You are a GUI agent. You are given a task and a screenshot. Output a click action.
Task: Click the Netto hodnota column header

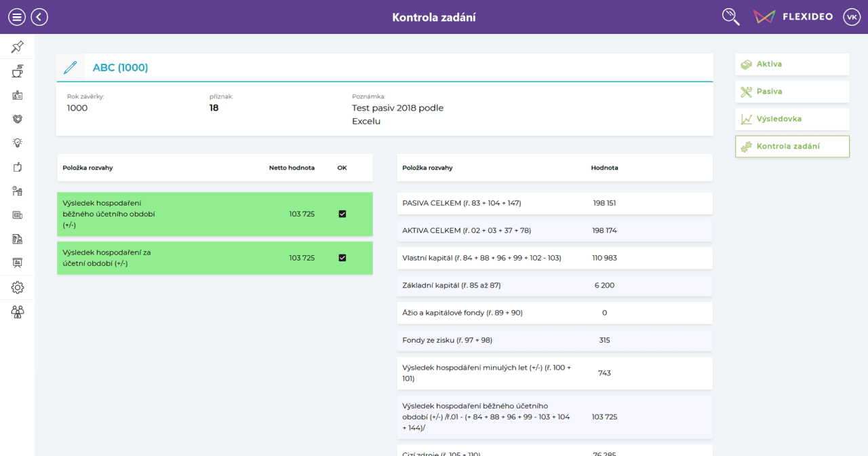coord(292,168)
